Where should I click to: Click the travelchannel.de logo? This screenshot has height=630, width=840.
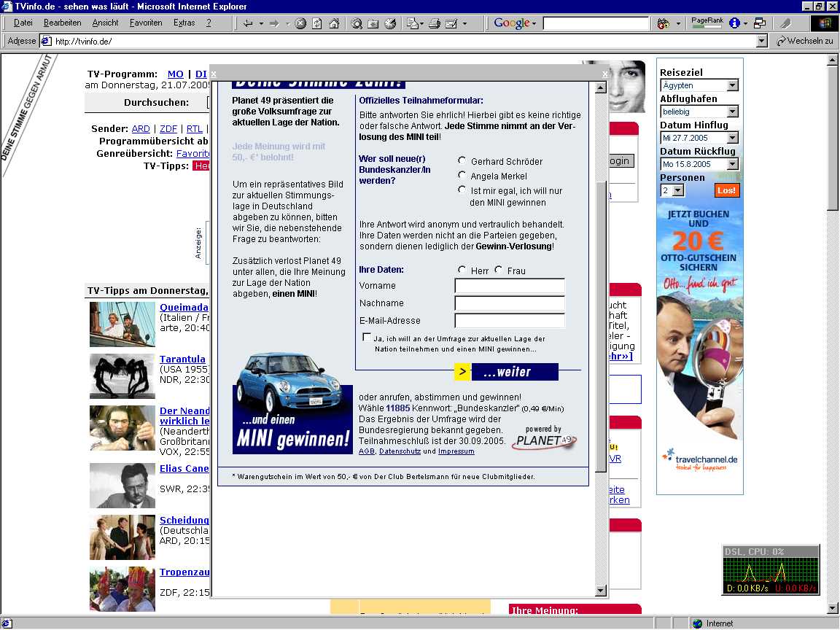700,460
